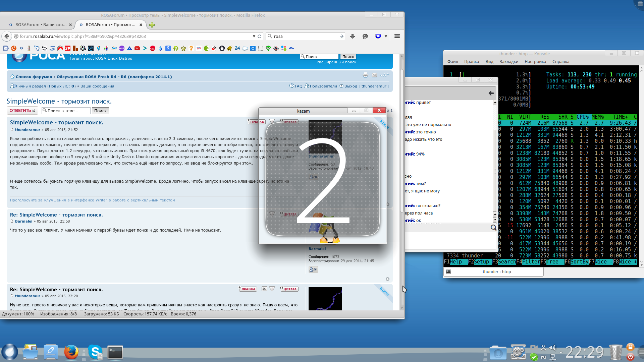Expand the ABE add-on dropdown arrow
This screenshot has height=362, width=644.
click(386, 36)
